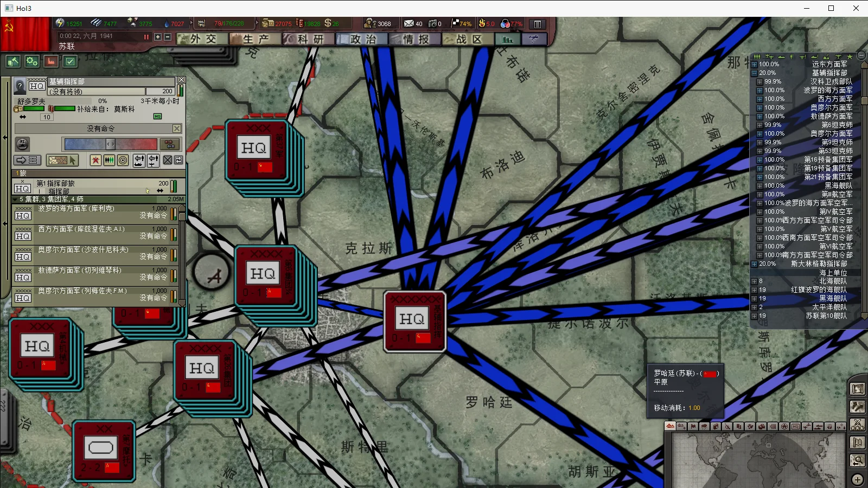Click the (没有将领) assign leader field
Screen dimensions: 868x488
coord(97,92)
